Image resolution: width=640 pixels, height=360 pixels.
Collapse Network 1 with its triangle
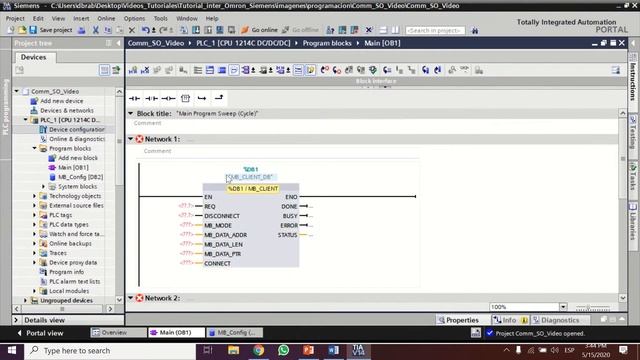point(131,139)
